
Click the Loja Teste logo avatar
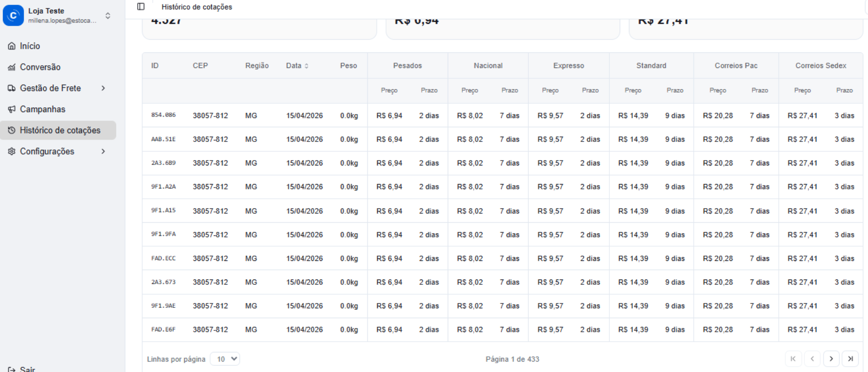pyautogui.click(x=13, y=15)
